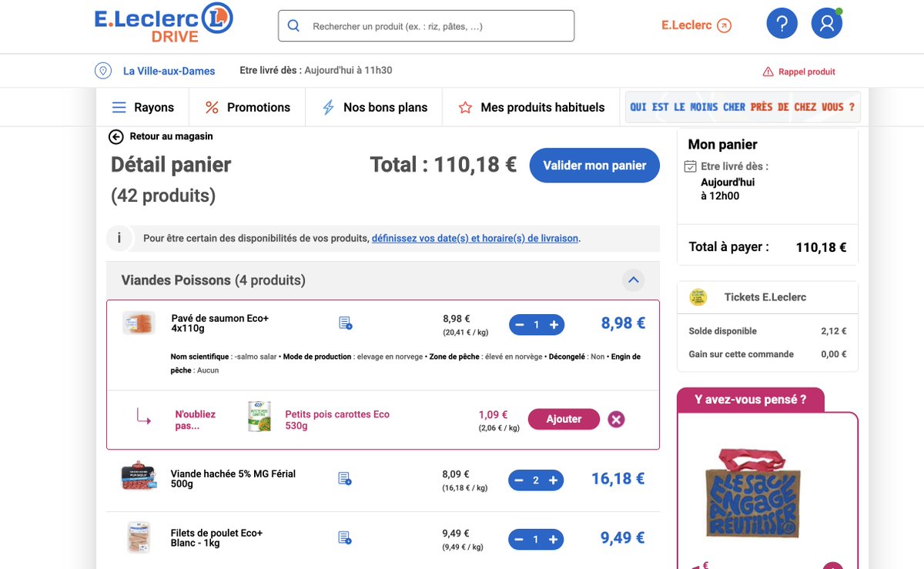Viewport: 924px width, 569px height.
Task: Open the list icon for Viande hachée Férial
Action: tap(345, 479)
